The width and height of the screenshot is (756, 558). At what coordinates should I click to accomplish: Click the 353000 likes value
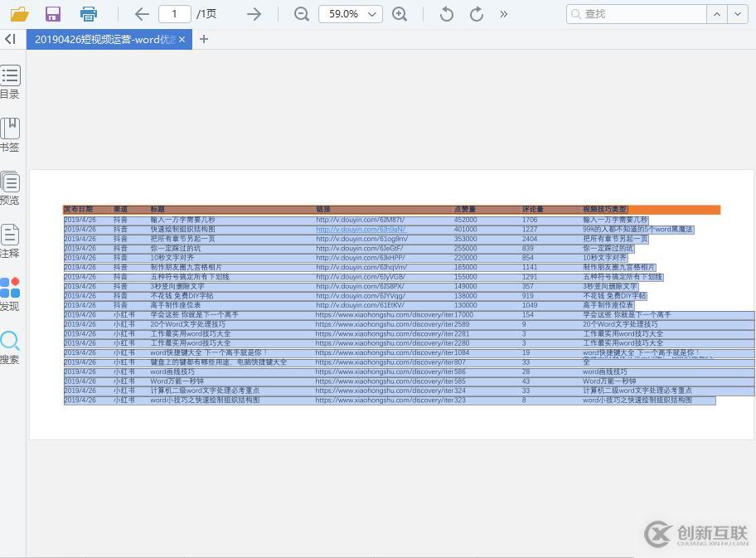click(465, 239)
